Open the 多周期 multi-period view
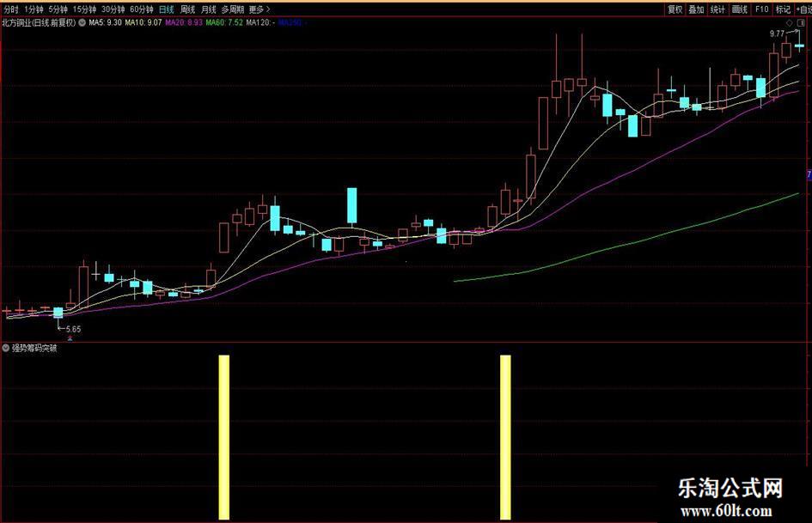Viewport: 812px width, 523px height. coord(233,9)
